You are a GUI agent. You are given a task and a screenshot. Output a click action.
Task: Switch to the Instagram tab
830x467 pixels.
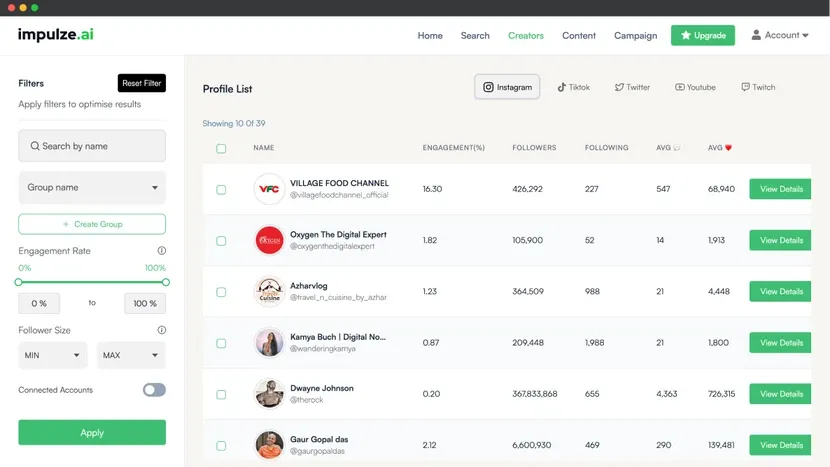pyautogui.click(x=507, y=87)
